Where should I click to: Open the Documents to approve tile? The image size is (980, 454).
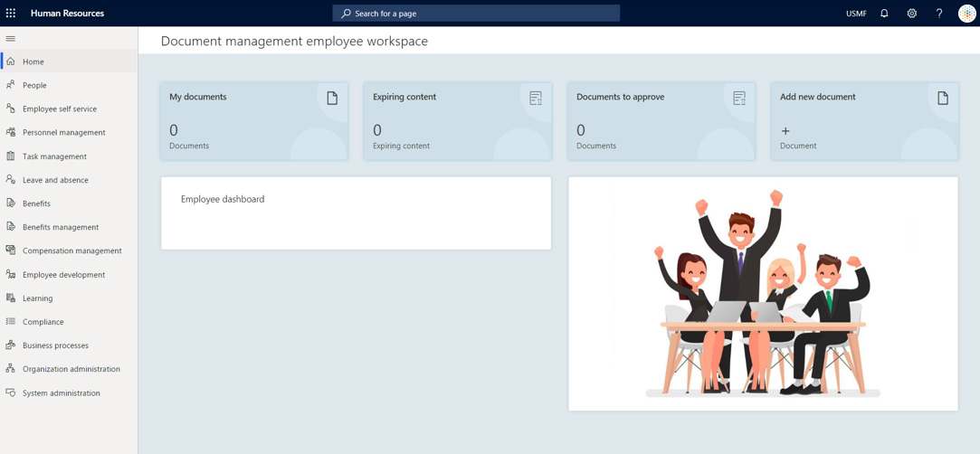click(661, 121)
